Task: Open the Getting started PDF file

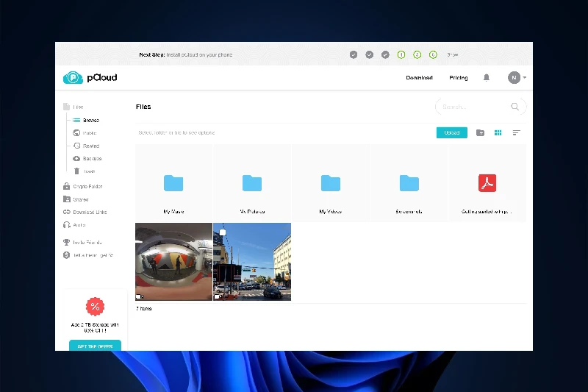Action: tap(487, 183)
